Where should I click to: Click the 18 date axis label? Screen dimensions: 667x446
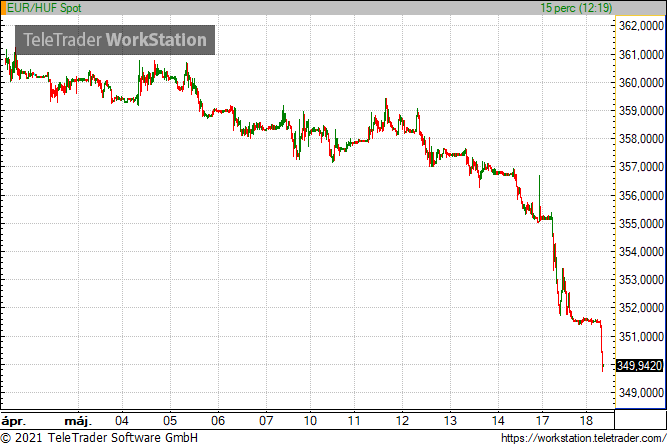(586, 421)
